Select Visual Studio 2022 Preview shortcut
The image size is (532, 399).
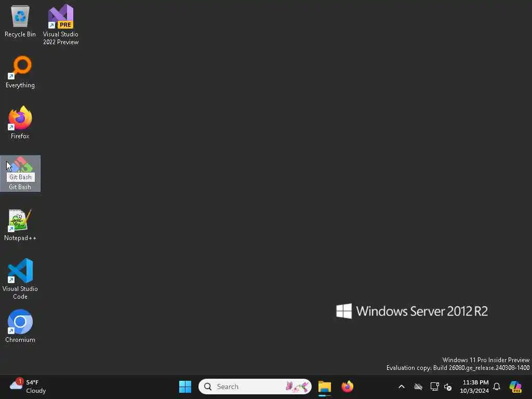pyautogui.click(x=61, y=24)
